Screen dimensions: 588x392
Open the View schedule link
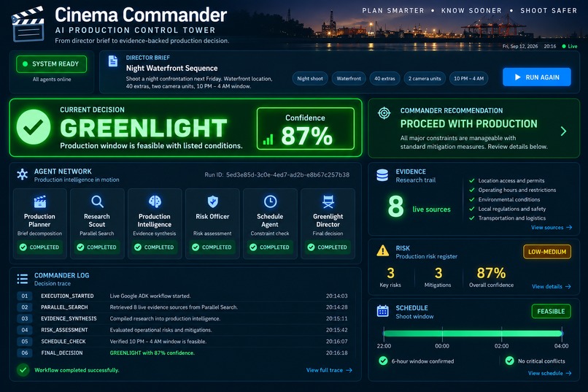coord(550,373)
